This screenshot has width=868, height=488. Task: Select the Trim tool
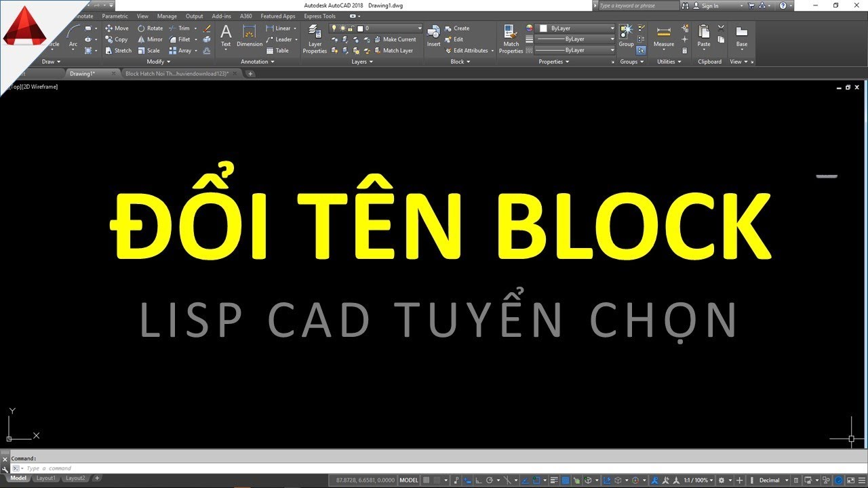(179, 28)
